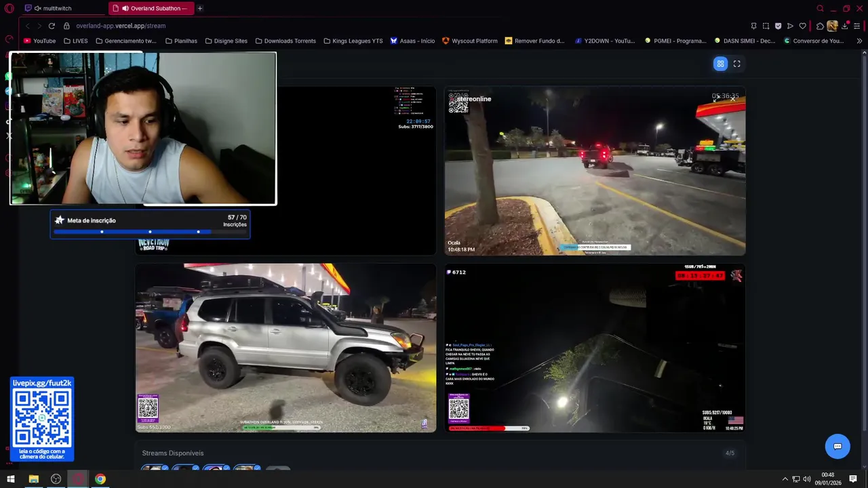Open the blue chat support bubble
The width and height of the screenshot is (868, 488).
(x=837, y=446)
